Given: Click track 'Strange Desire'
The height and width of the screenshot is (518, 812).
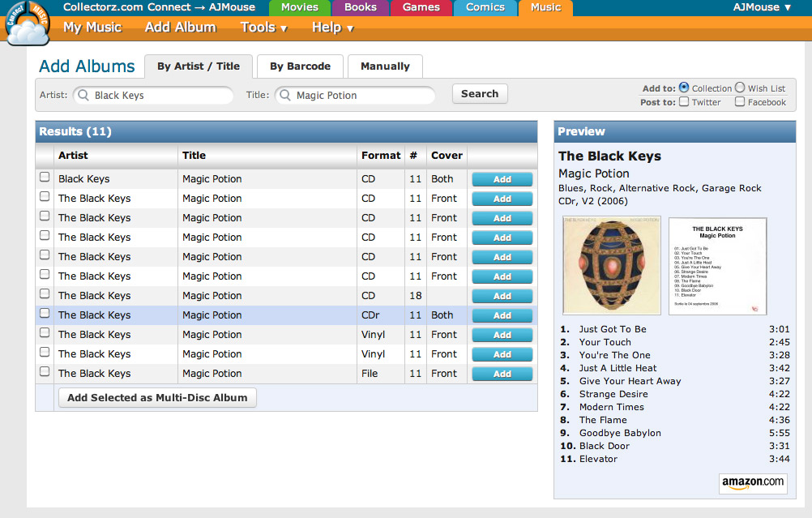Looking at the screenshot, I should [x=613, y=394].
